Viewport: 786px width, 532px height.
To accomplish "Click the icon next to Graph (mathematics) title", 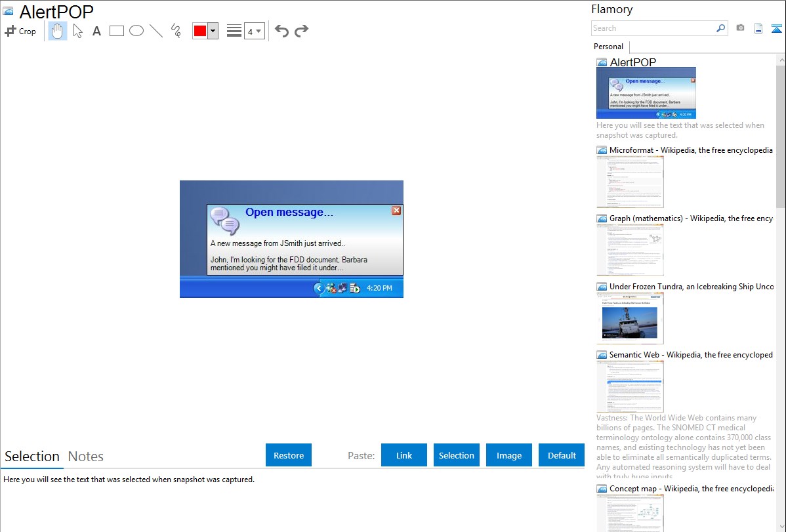I will tap(602, 218).
